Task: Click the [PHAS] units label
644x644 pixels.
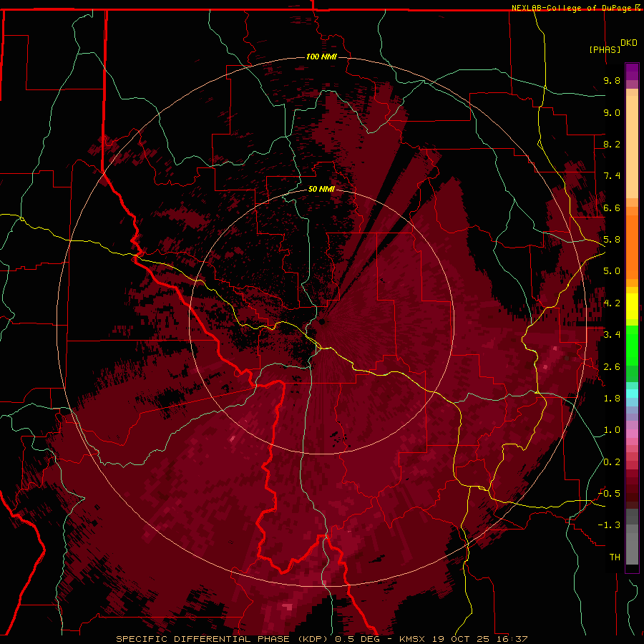Action: coord(605,49)
